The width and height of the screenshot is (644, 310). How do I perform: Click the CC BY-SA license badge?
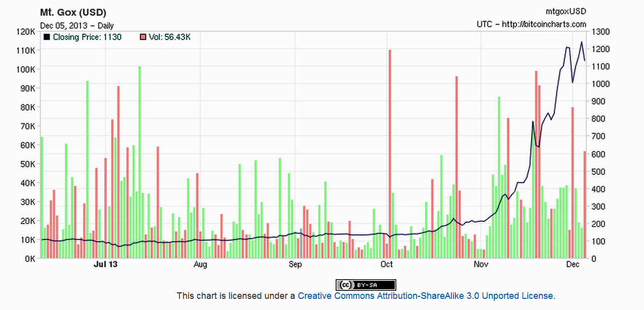pos(366,285)
